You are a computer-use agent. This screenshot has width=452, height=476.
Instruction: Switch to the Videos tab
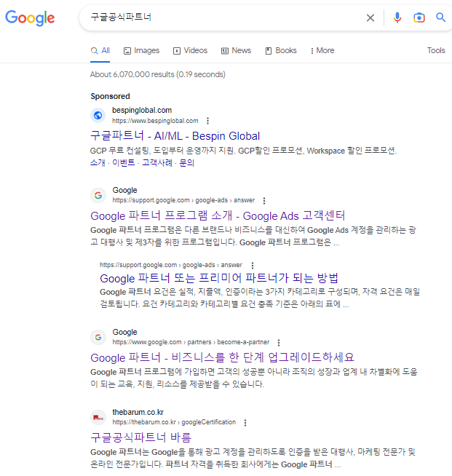coord(190,51)
